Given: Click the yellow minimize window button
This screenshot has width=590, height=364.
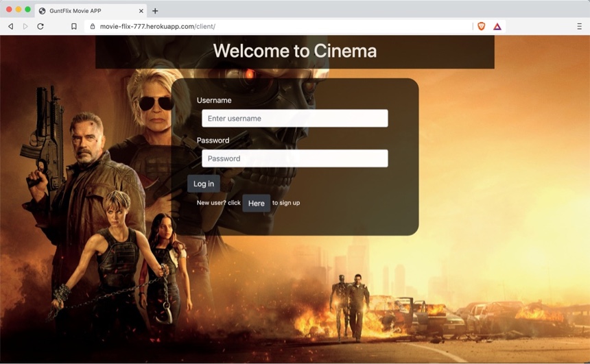Looking at the screenshot, I should coord(19,10).
